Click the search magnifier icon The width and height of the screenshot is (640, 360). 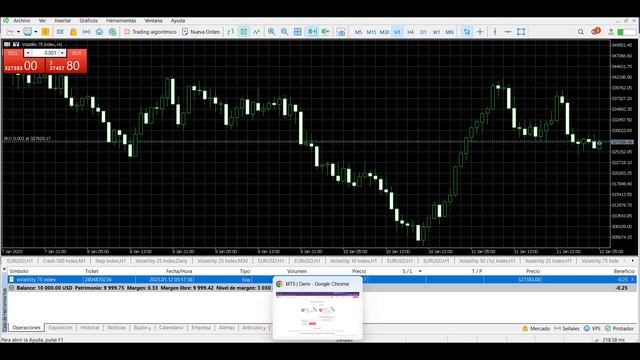click(580, 31)
